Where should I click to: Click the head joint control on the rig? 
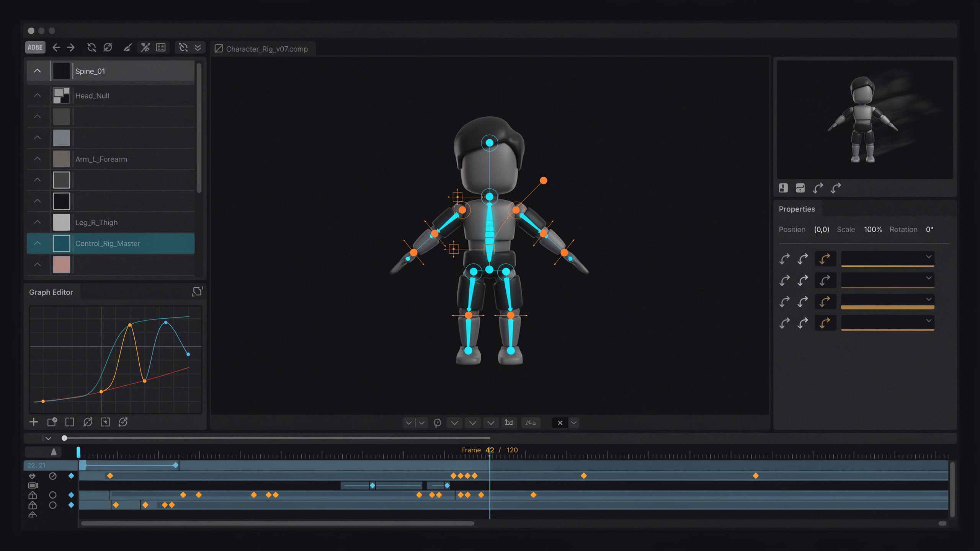(x=489, y=143)
